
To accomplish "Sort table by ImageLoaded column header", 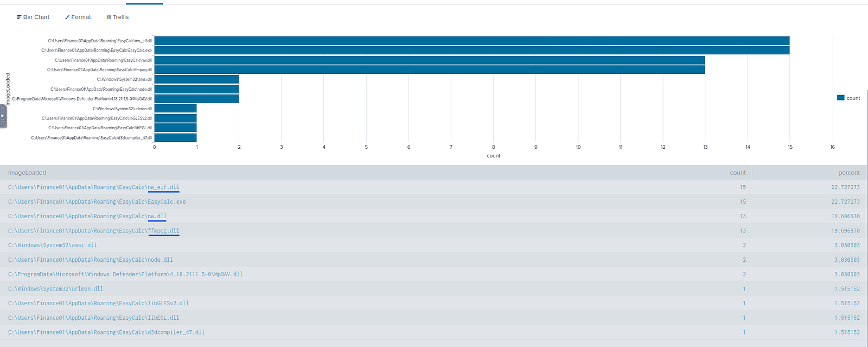I will click(27, 173).
